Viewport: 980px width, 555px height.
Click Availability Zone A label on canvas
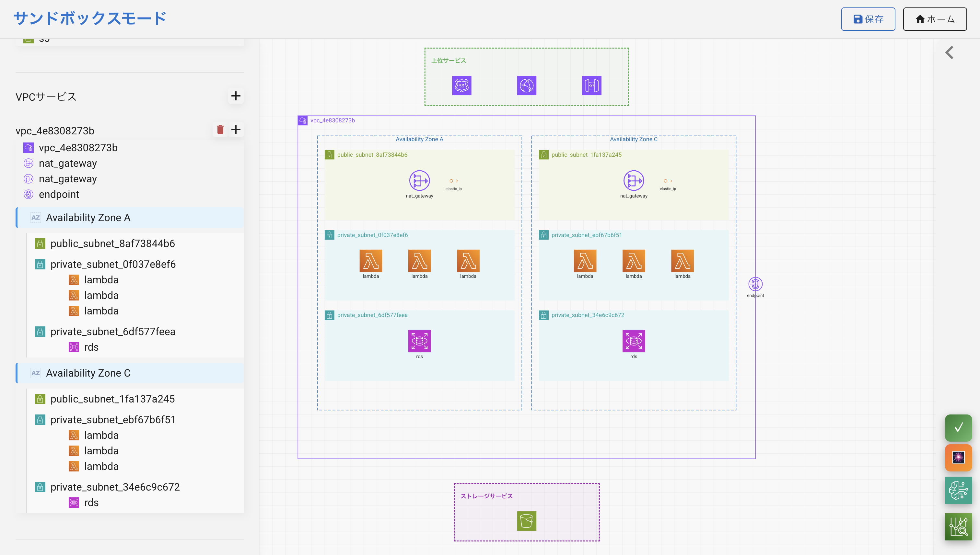pos(419,139)
